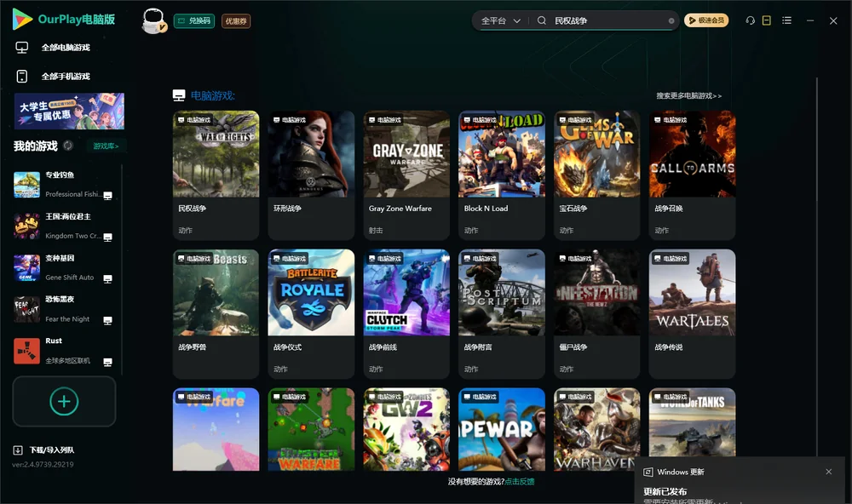The height and width of the screenshot is (504, 852).
Task: Open 下载/导入列队 download queue
Action: 44,450
